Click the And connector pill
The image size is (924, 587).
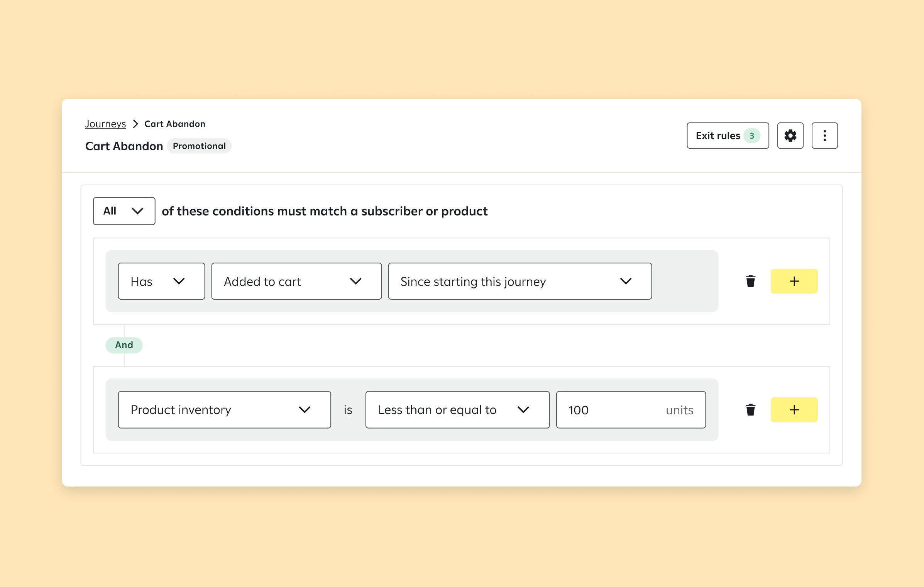124,345
